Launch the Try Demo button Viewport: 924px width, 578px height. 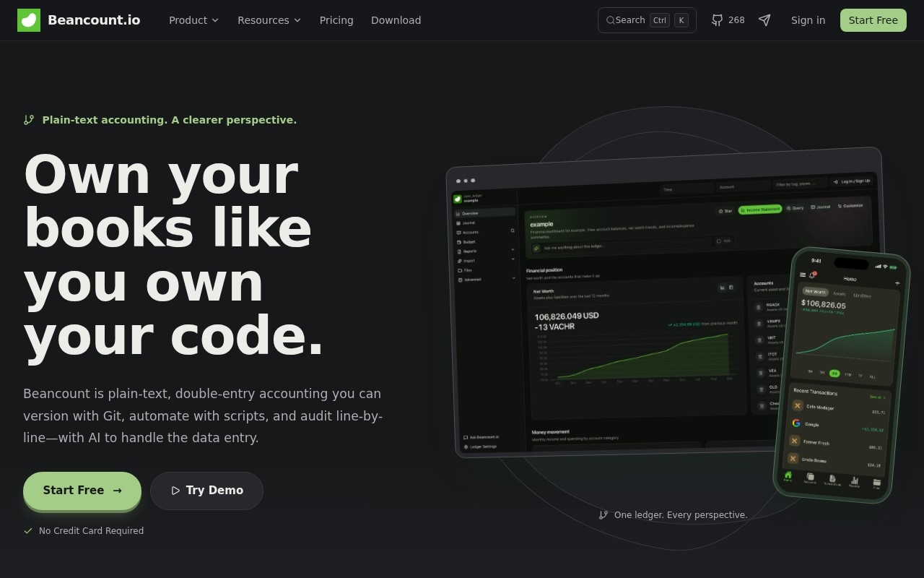[x=206, y=491]
